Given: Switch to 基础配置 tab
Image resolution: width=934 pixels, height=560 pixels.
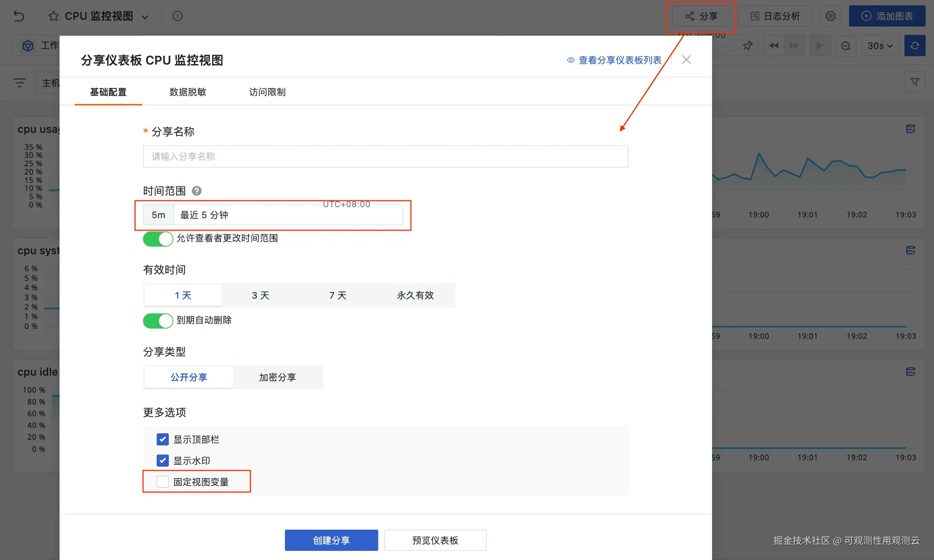Looking at the screenshot, I should (x=108, y=92).
